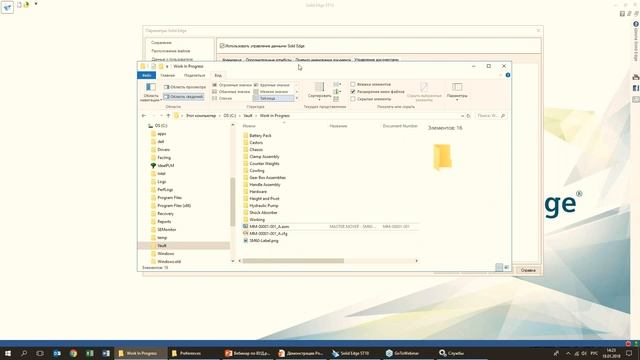This screenshot has width=640, height=360.
Task: Open the File (Файл) ribbon tab
Action: pos(147,76)
